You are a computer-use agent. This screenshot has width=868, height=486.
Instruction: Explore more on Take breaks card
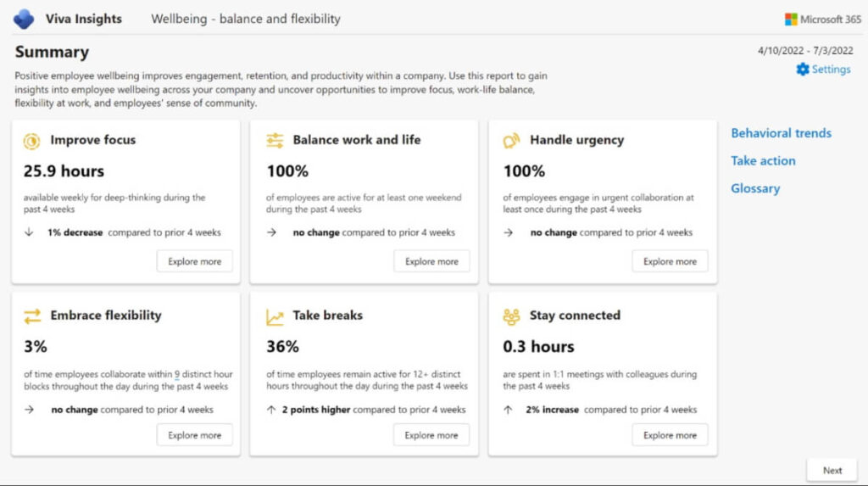click(431, 435)
